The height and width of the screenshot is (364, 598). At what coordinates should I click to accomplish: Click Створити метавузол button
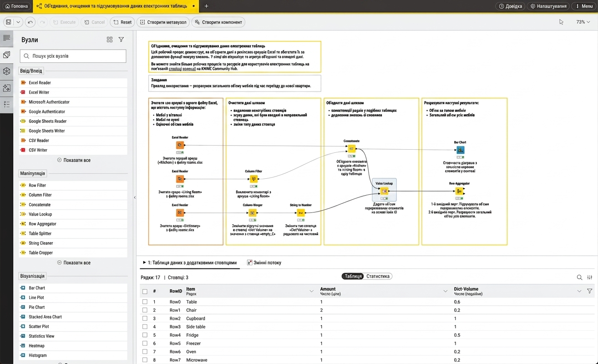(x=163, y=22)
